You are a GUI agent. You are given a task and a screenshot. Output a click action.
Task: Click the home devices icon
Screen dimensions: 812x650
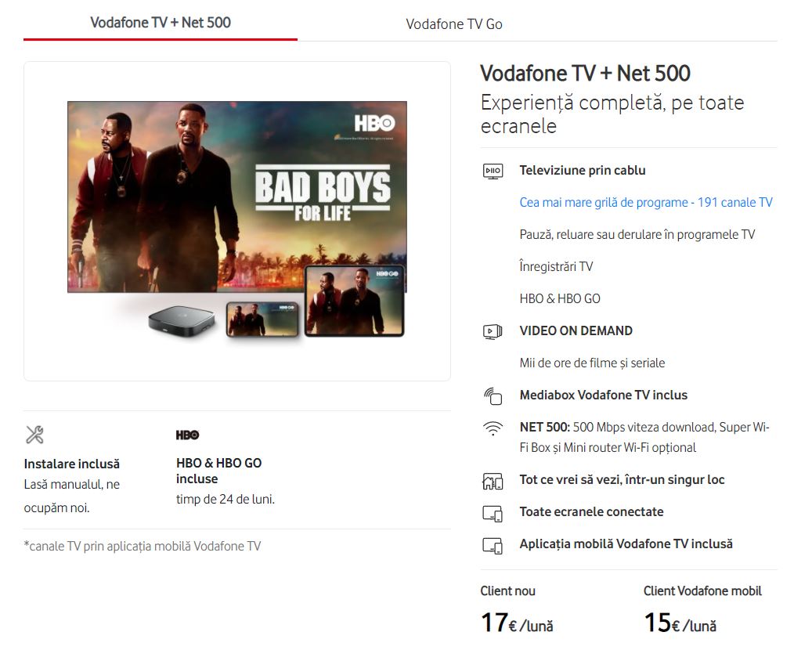pyautogui.click(x=493, y=481)
